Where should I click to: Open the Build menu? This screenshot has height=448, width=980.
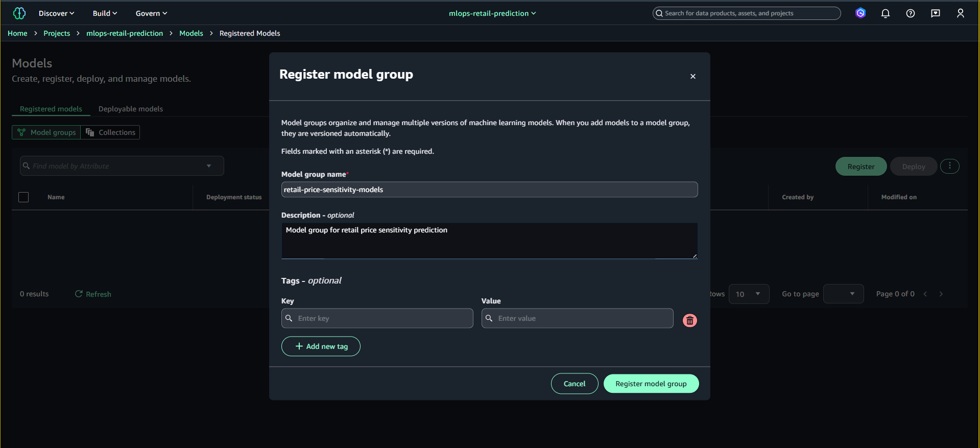point(104,13)
